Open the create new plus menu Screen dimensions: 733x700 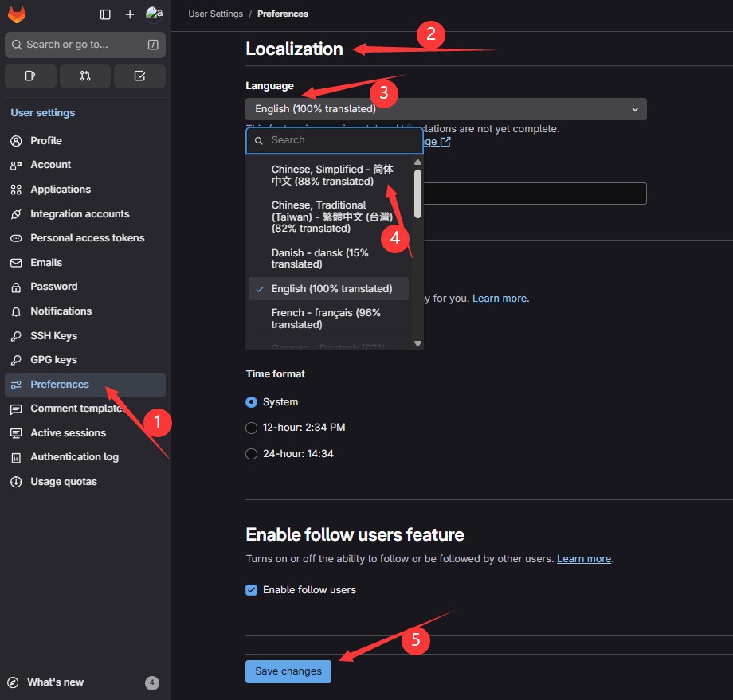point(130,14)
